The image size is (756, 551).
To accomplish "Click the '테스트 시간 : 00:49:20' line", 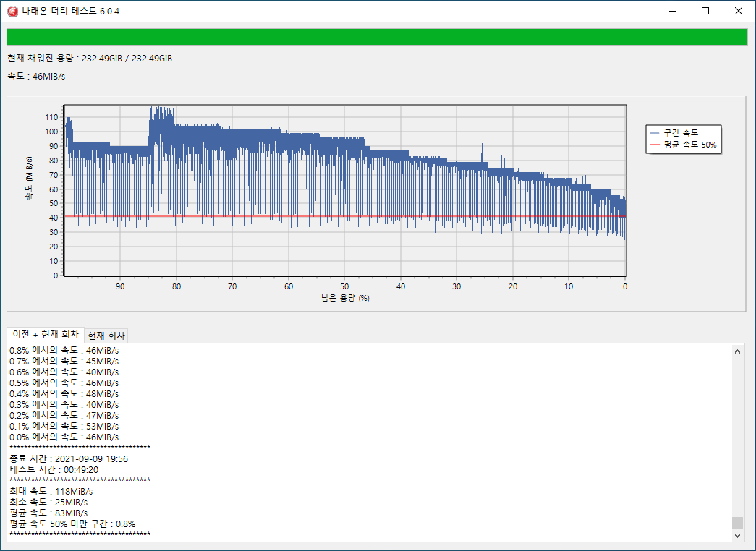I will (x=54, y=469).
